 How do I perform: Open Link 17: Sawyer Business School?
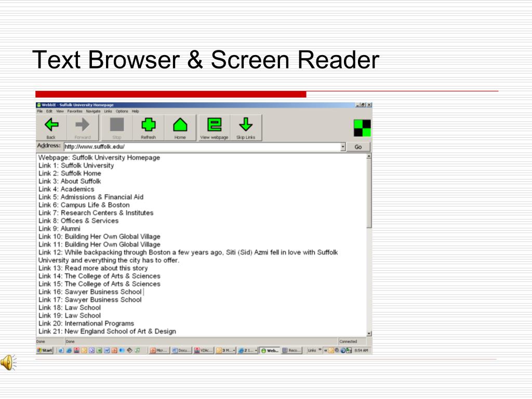pyautogui.click(x=90, y=300)
